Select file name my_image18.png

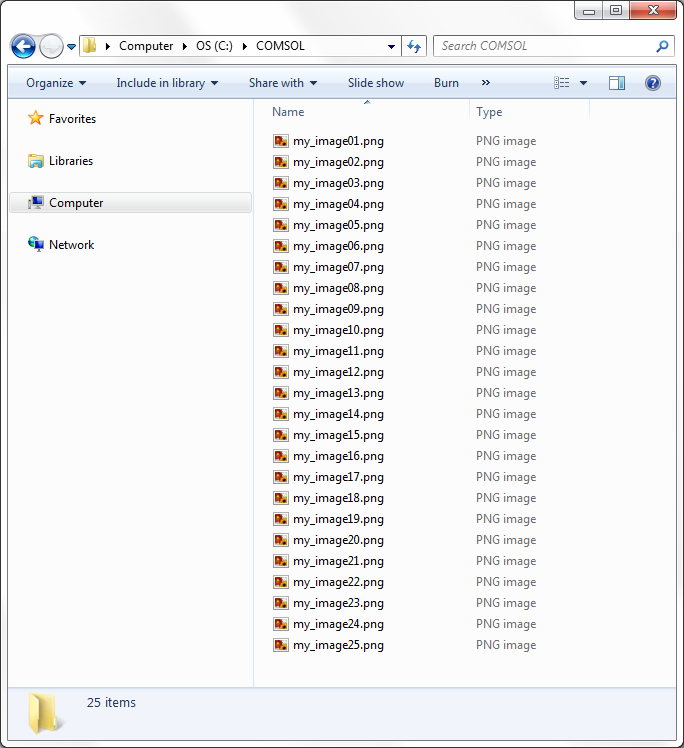pos(338,498)
